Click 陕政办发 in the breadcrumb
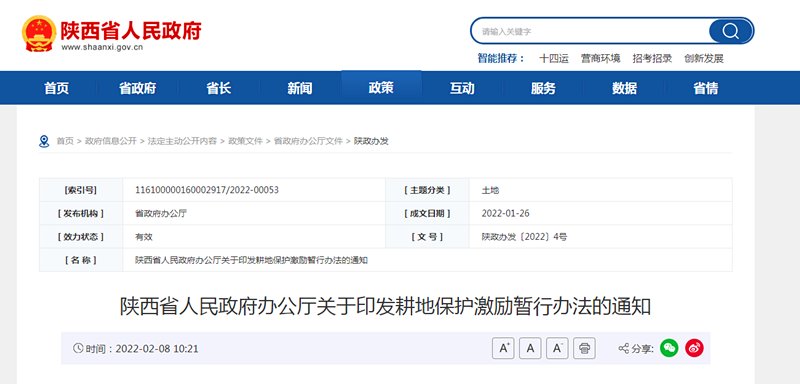800x384 pixels. tap(371, 141)
